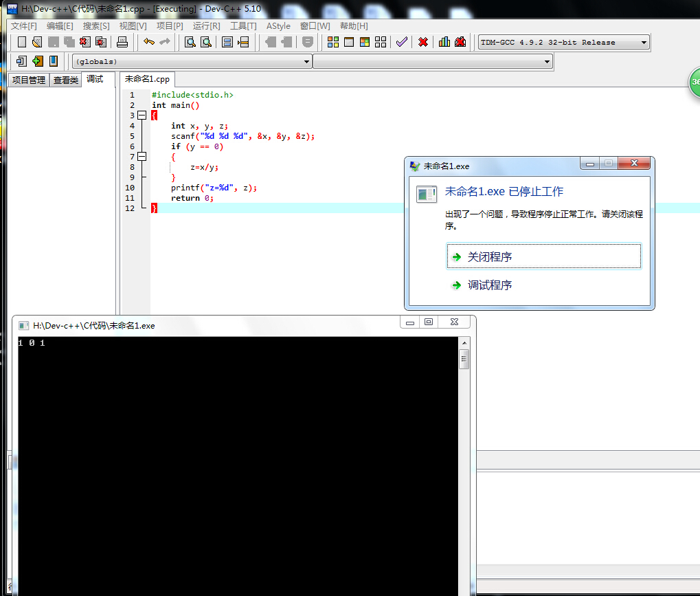Click the Go to line icon
The width and height of the screenshot is (700, 596).
tap(243, 43)
